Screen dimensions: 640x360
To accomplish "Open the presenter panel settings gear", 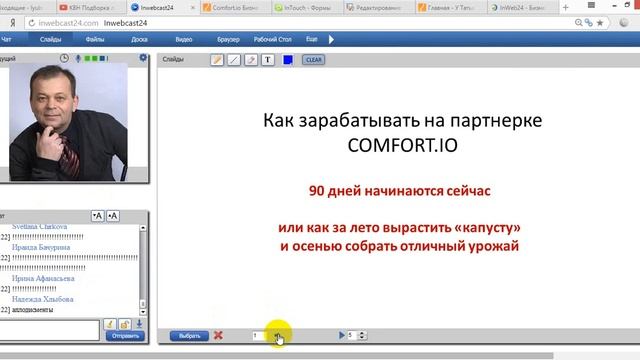I will (x=143, y=58).
